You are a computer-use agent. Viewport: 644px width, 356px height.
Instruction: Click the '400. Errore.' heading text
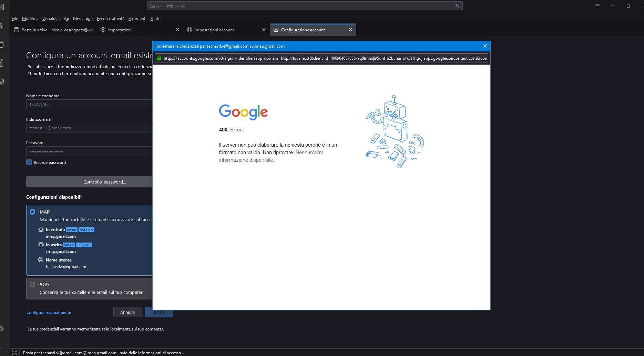[x=232, y=130]
